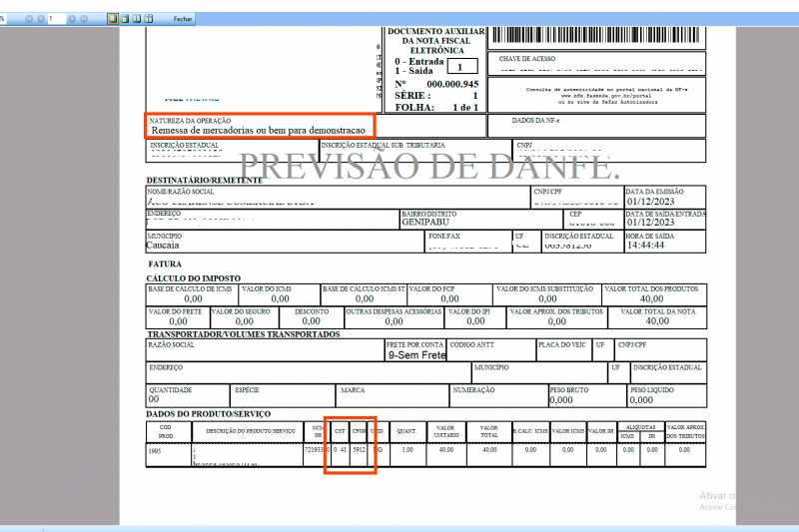Viewport: 799px width, 532px height.
Task: Select the third page layout icon
Action: pos(137,19)
